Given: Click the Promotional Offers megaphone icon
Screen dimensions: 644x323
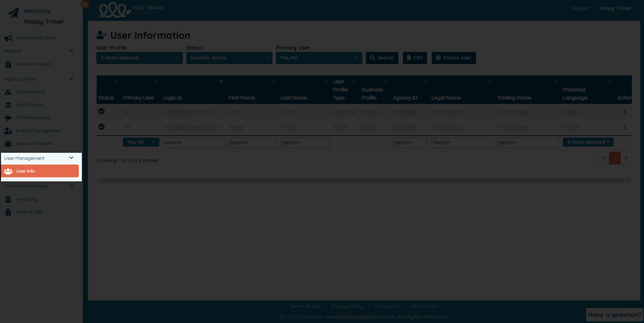Looking at the screenshot, I should coord(8,38).
